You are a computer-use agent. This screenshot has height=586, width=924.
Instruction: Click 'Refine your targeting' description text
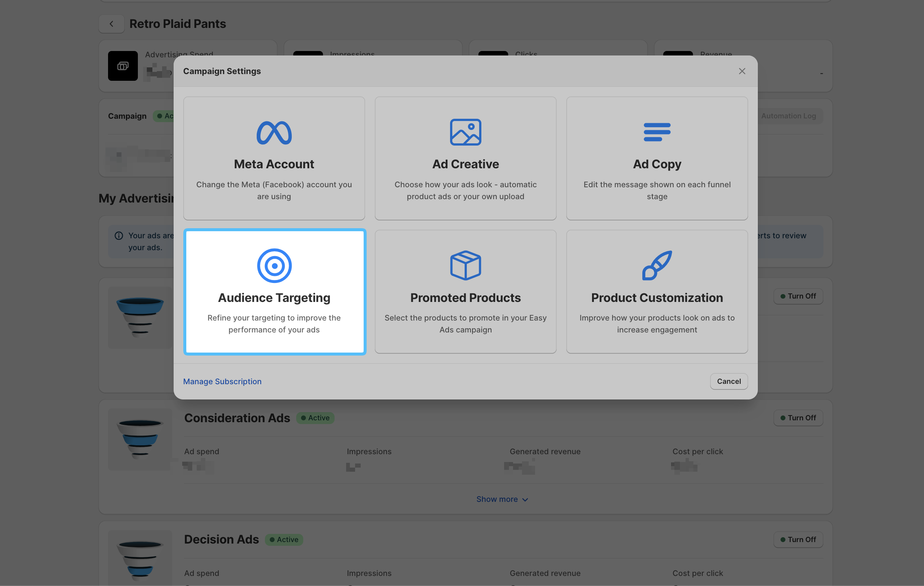click(x=274, y=324)
